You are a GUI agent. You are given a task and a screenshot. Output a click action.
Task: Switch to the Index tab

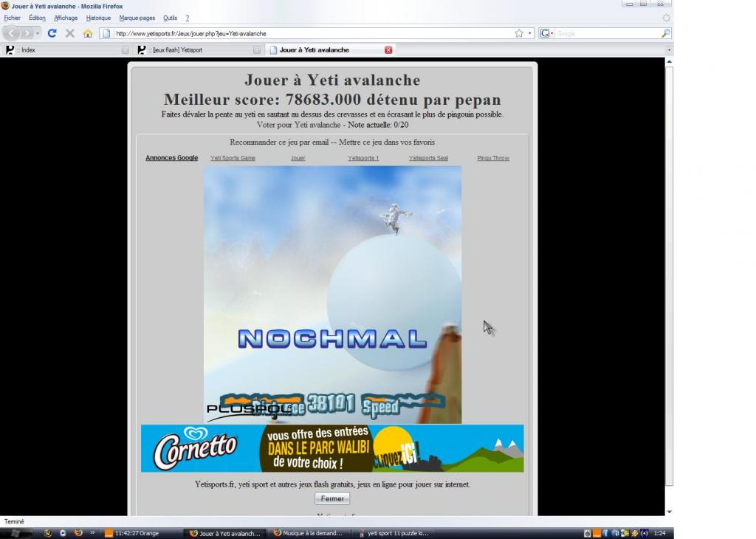67,49
